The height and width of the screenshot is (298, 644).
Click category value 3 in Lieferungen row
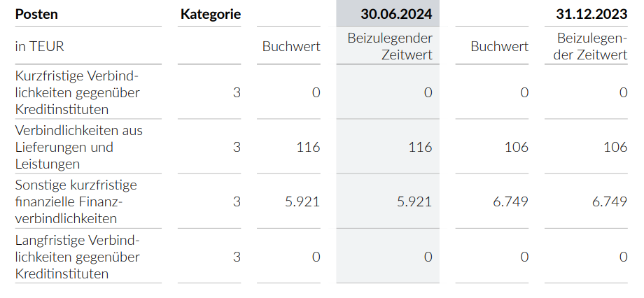[x=237, y=147]
